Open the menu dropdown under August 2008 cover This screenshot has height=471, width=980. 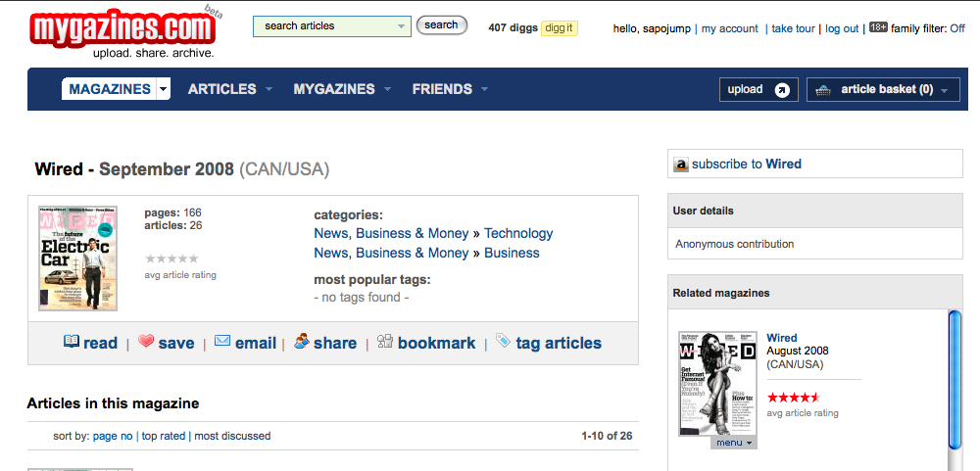(x=734, y=443)
